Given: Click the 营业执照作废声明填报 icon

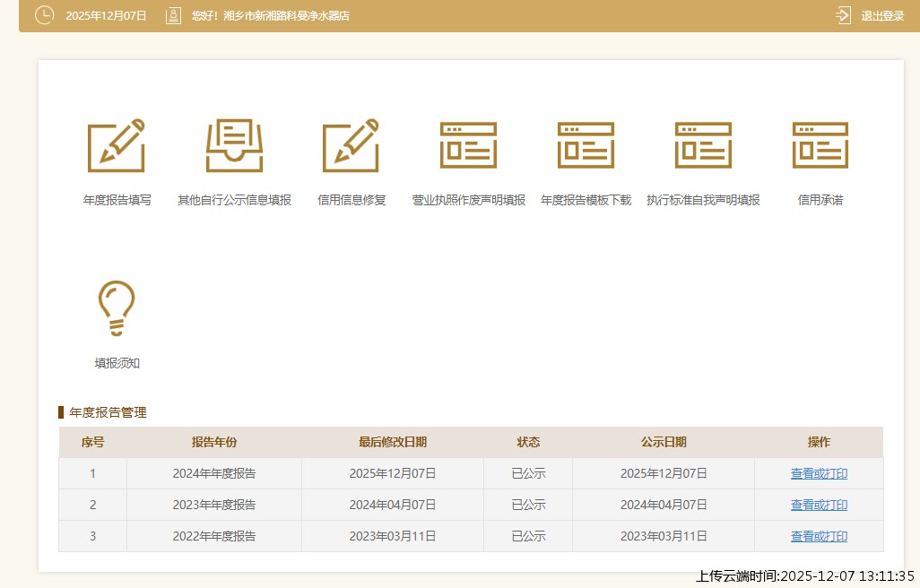Looking at the screenshot, I should [468, 144].
